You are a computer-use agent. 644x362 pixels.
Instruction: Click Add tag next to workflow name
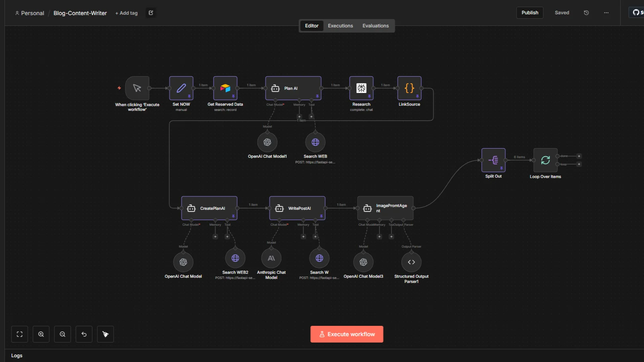click(126, 13)
